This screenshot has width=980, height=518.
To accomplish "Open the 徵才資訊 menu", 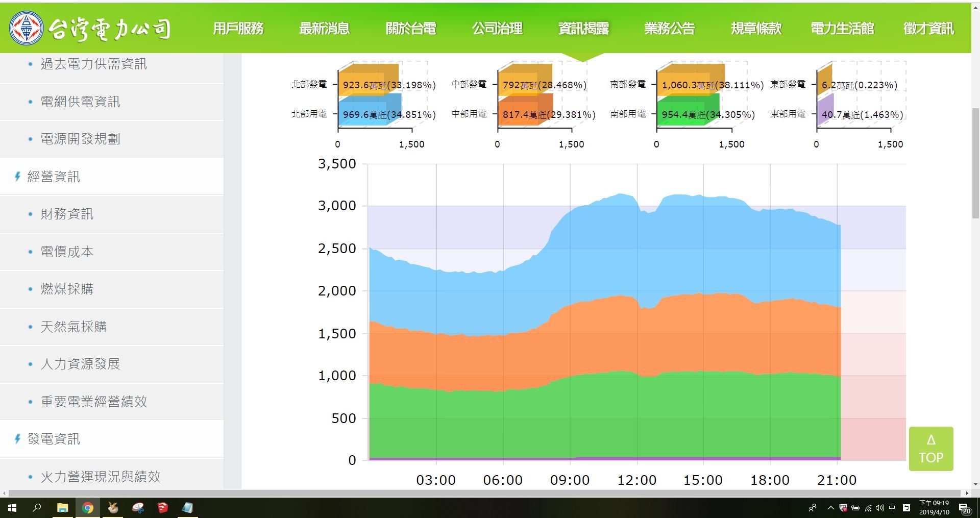I will 928,29.
